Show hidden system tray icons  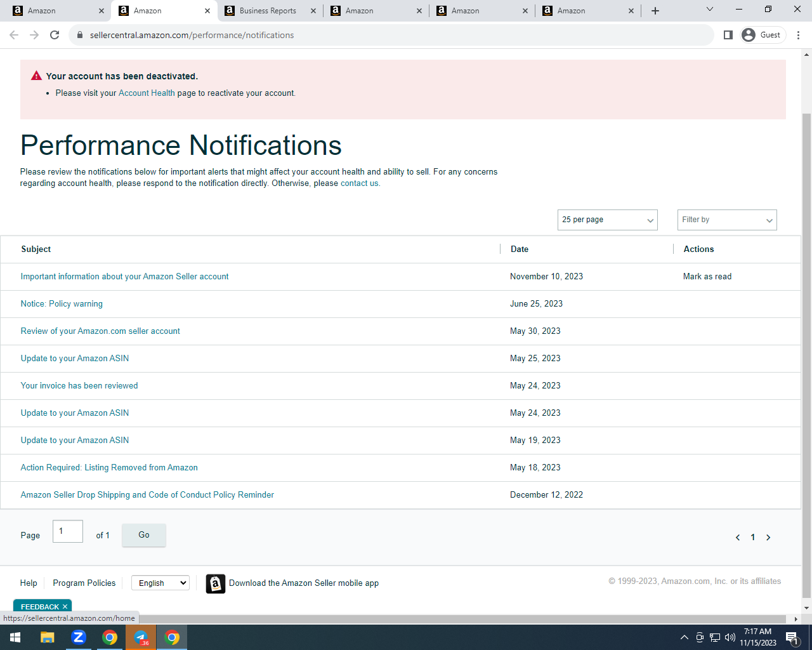684,637
